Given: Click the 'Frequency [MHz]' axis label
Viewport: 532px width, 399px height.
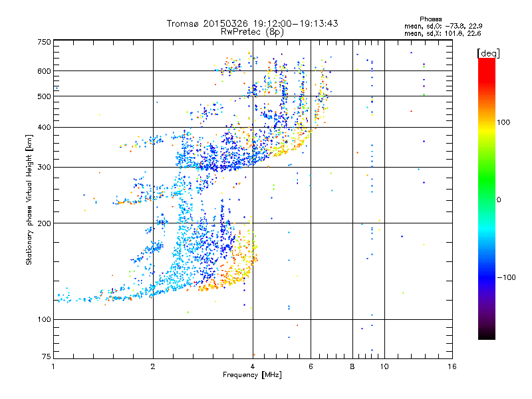Looking at the screenshot, I should (252, 375).
